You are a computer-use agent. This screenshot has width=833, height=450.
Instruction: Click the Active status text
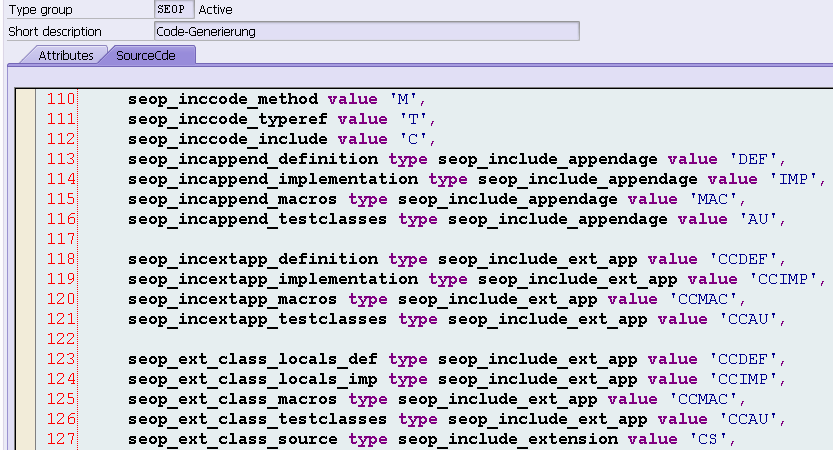[x=215, y=10]
